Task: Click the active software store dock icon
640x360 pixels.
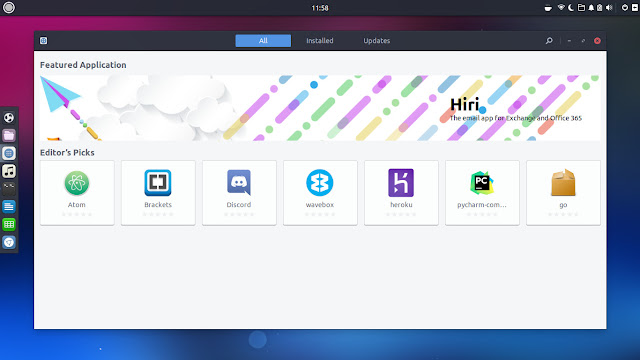Action: point(9,153)
